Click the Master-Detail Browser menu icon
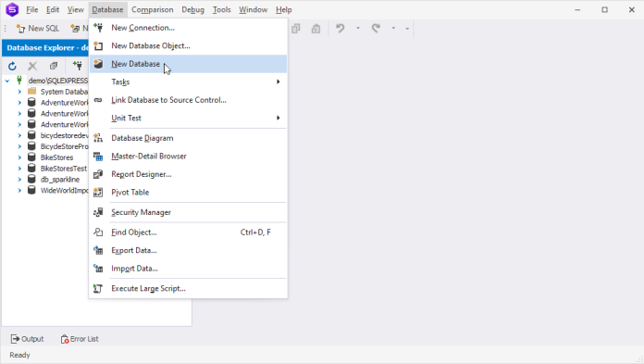Image resolution: width=644 pixels, height=364 pixels. pos(98,157)
